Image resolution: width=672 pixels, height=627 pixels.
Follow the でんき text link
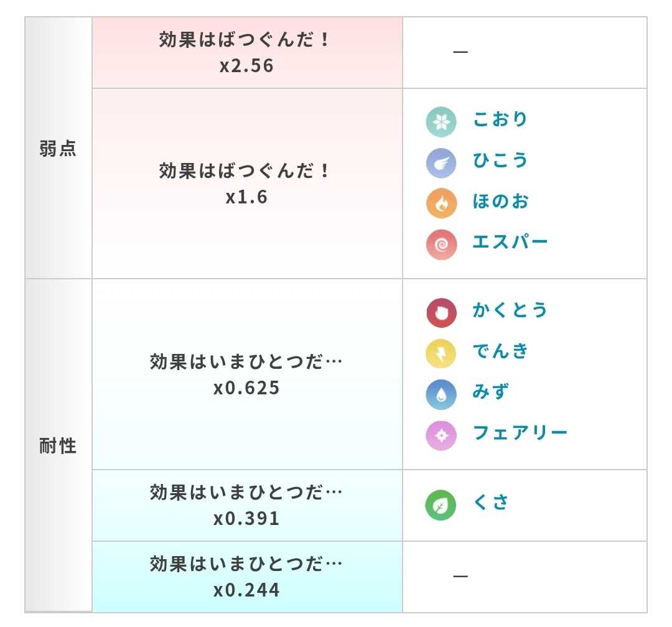(500, 351)
